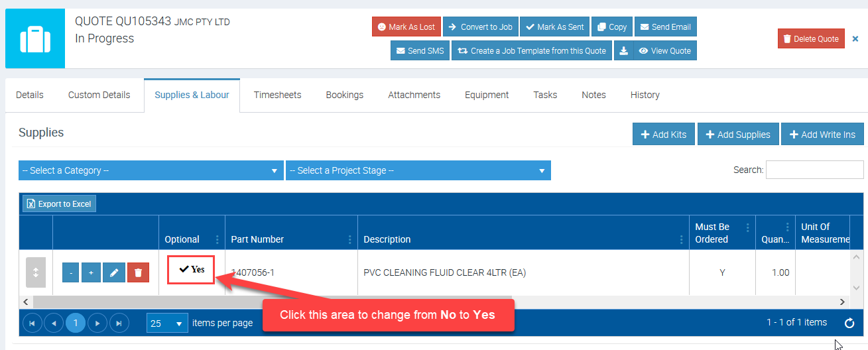Open the Select a Category dropdown
The height and width of the screenshot is (350, 868).
pos(150,170)
